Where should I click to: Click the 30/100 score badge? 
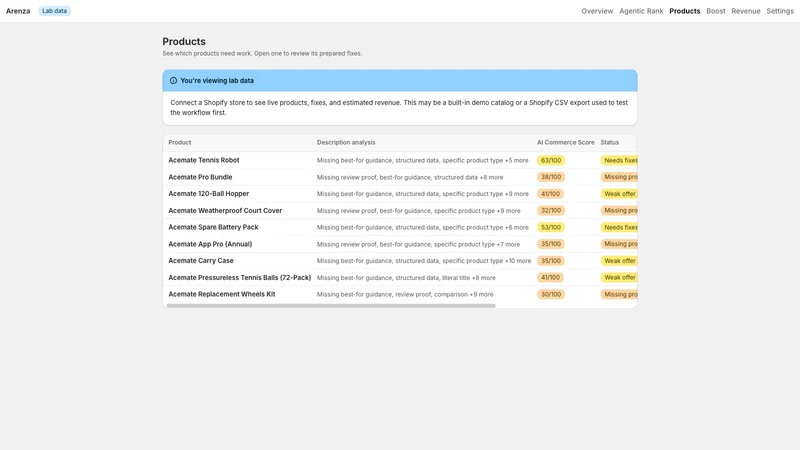coord(551,294)
